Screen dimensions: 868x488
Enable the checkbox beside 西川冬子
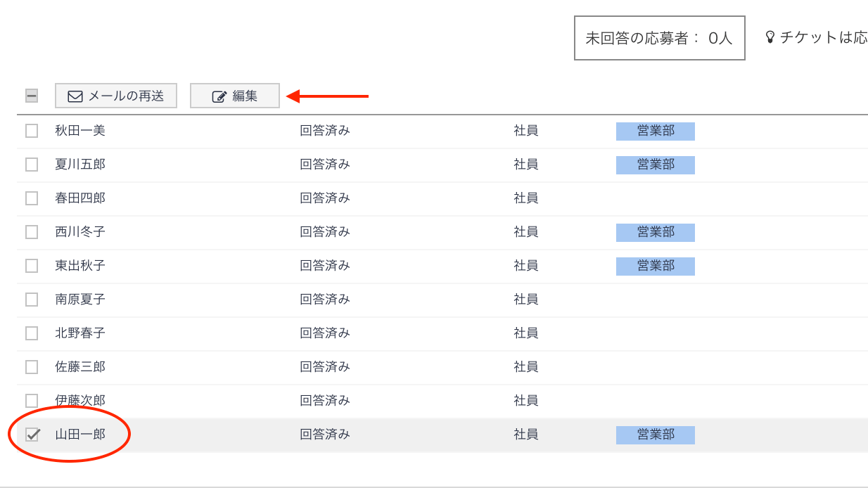point(32,232)
